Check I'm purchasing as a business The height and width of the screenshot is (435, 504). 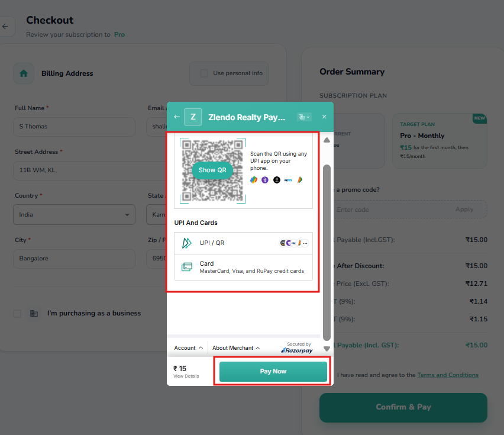[x=17, y=313]
